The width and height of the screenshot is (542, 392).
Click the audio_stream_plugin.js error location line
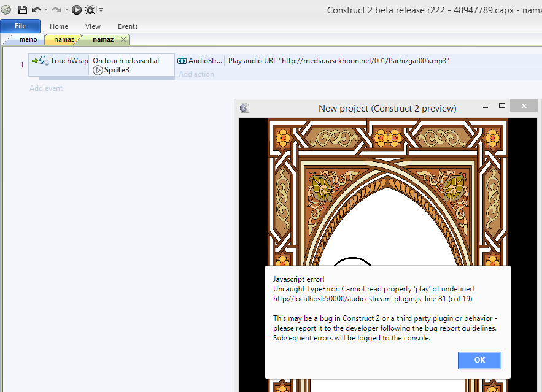point(373,299)
